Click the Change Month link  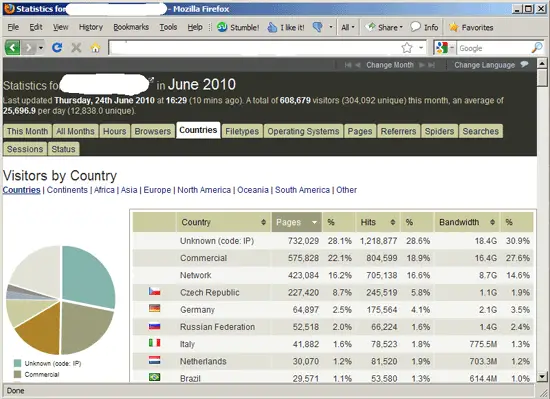click(390, 65)
